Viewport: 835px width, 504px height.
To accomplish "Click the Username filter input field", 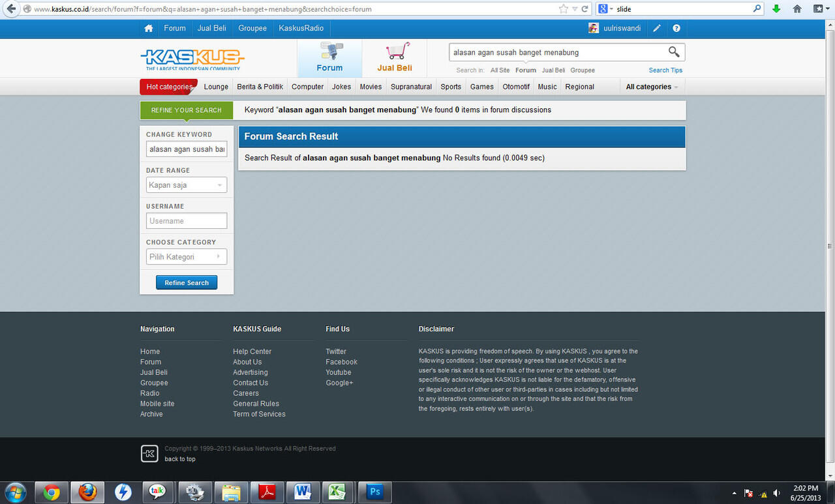I will [187, 221].
